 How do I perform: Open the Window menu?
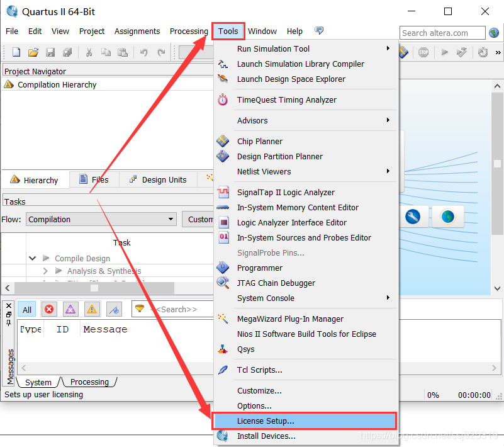(262, 31)
